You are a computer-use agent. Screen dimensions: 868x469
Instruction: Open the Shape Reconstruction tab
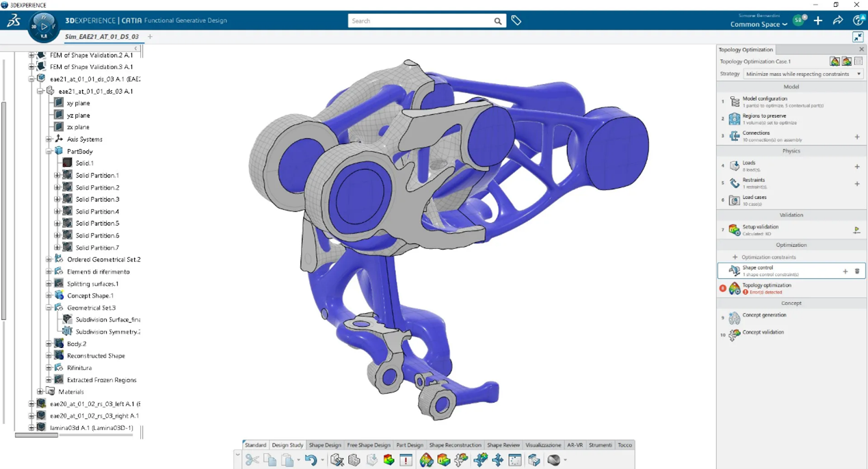[x=456, y=445]
